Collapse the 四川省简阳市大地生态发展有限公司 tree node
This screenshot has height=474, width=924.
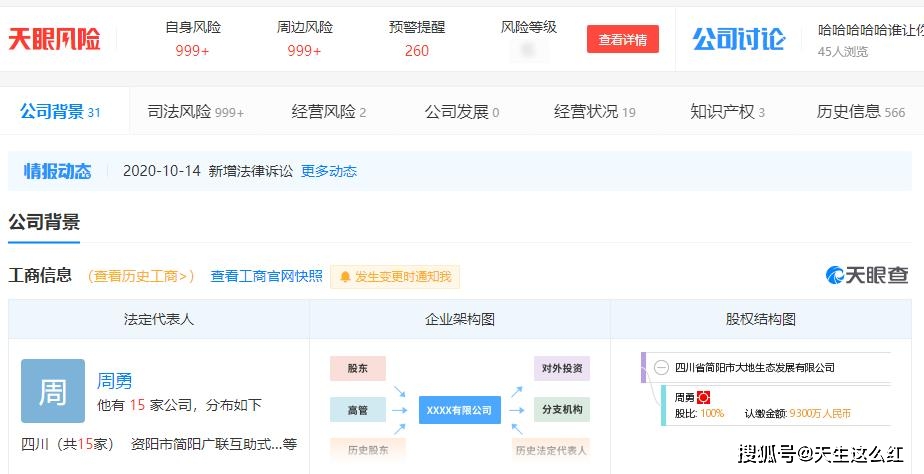pos(662,368)
